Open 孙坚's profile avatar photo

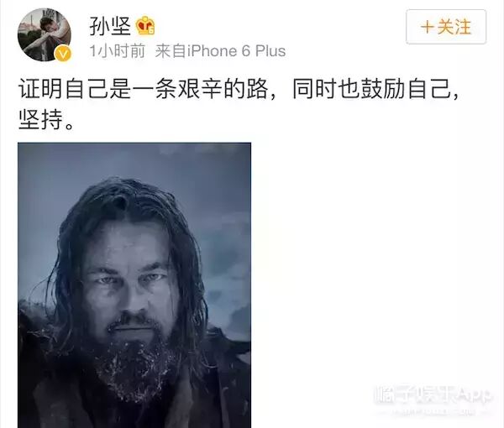pos(45,34)
